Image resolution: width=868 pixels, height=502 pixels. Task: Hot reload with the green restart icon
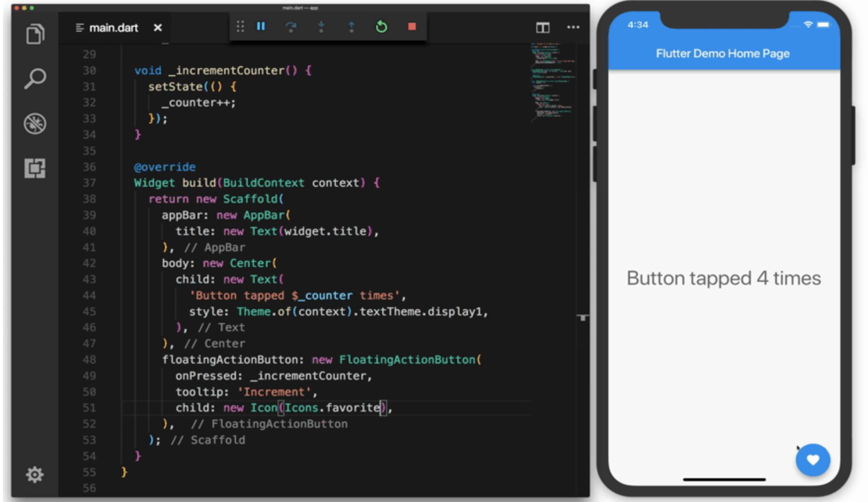(x=381, y=27)
